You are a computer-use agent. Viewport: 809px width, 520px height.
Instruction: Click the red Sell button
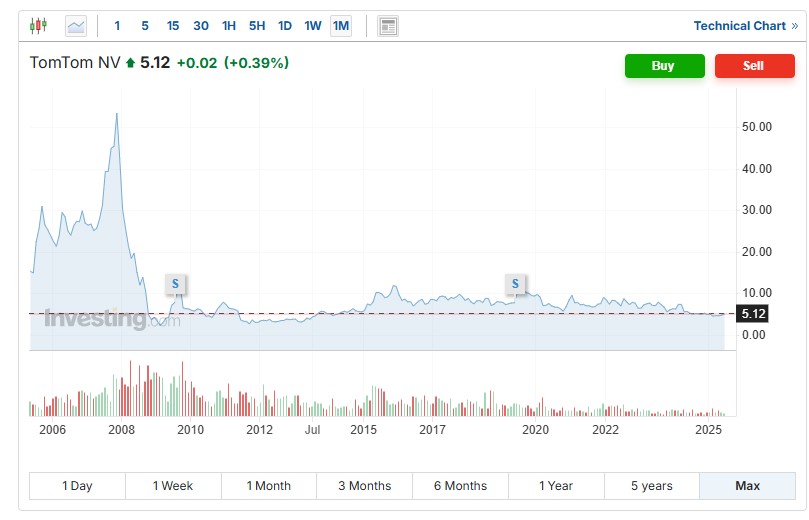pyautogui.click(x=755, y=66)
